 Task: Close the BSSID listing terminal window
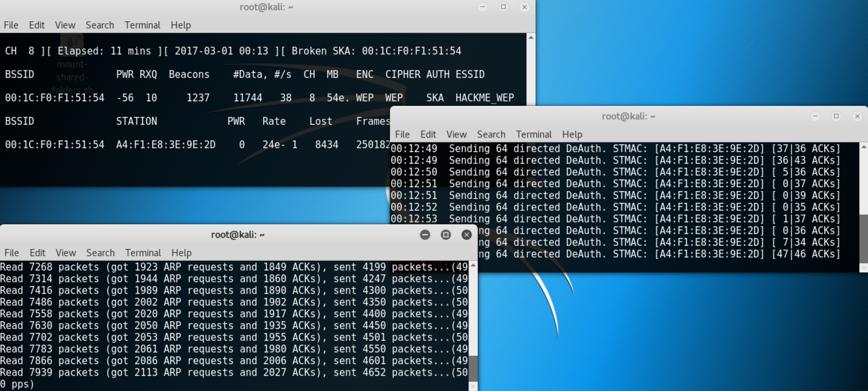pos(524,7)
